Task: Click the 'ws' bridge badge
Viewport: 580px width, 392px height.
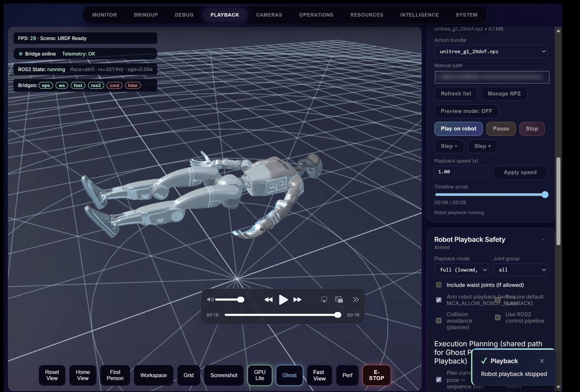Action: 62,85
